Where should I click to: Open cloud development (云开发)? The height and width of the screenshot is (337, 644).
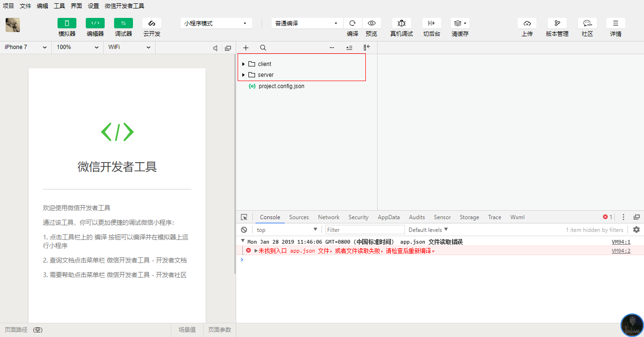151,23
